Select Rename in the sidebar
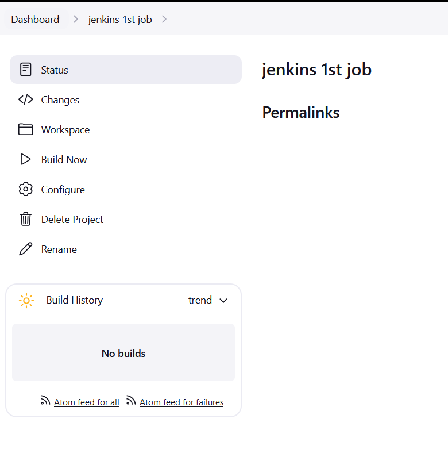Screen dimensions: 448x476 point(126,249)
